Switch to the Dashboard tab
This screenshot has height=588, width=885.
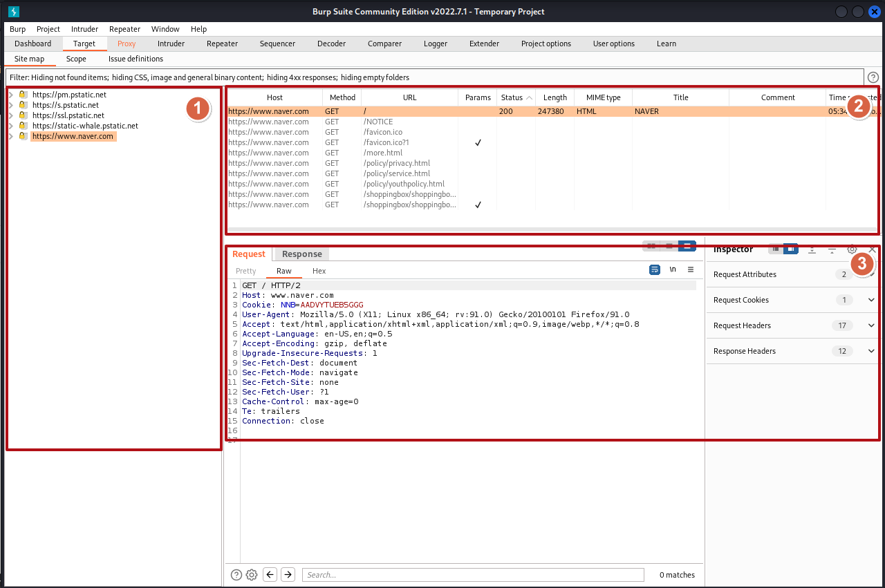(x=32, y=44)
